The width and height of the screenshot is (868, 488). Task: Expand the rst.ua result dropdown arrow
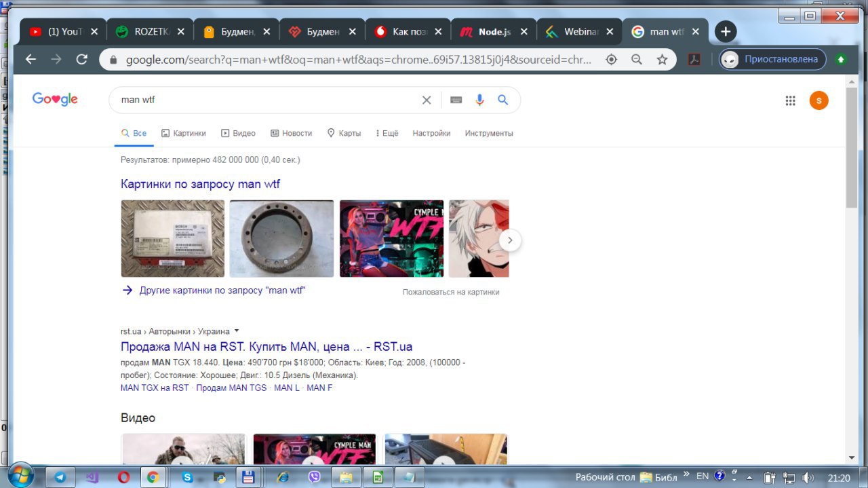237,331
